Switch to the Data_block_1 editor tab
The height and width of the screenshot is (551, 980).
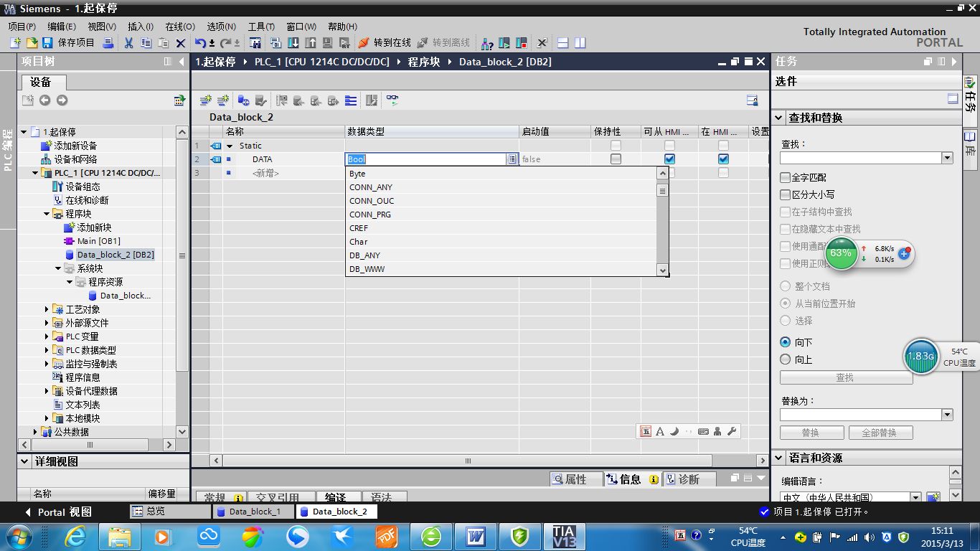[253, 512]
